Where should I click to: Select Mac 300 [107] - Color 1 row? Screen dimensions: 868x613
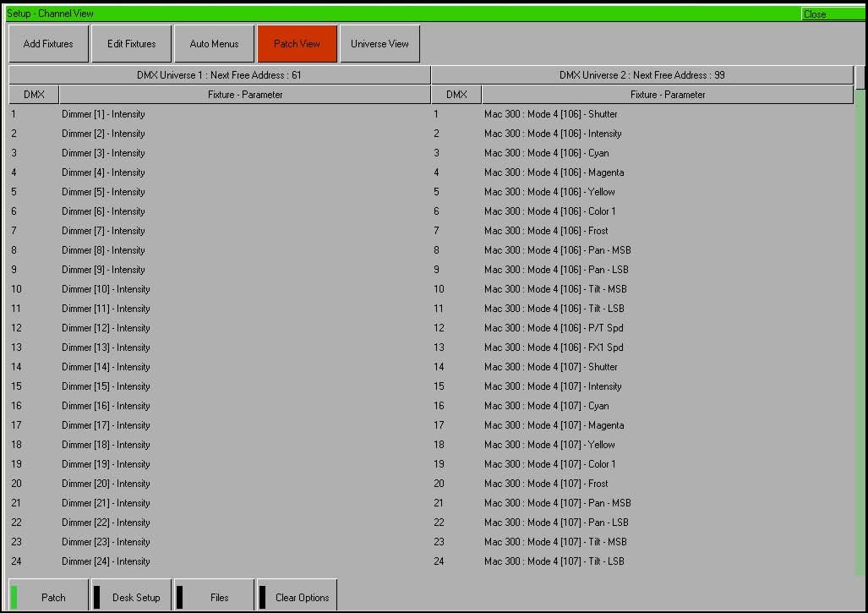coord(642,464)
